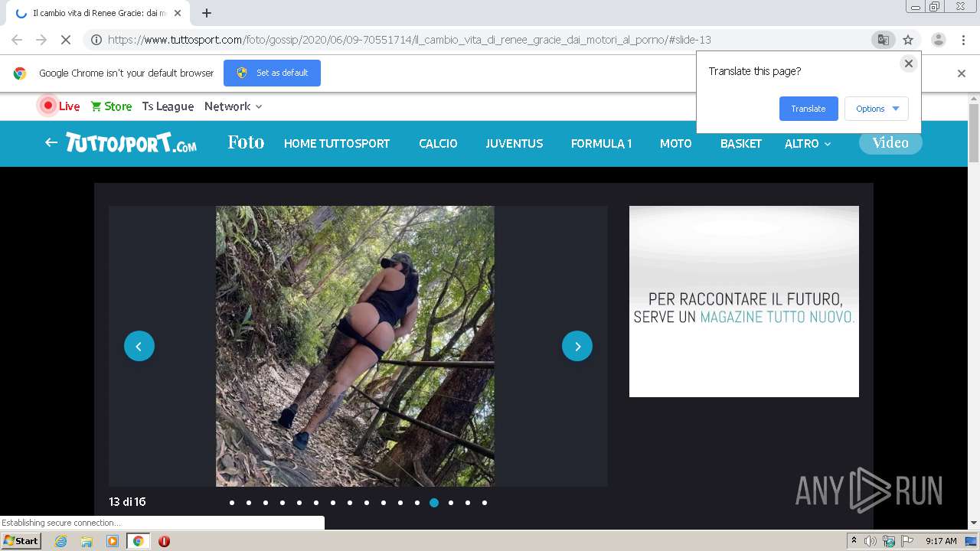Click the Video button
This screenshot has height=551, width=980.
pyautogui.click(x=890, y=142)
